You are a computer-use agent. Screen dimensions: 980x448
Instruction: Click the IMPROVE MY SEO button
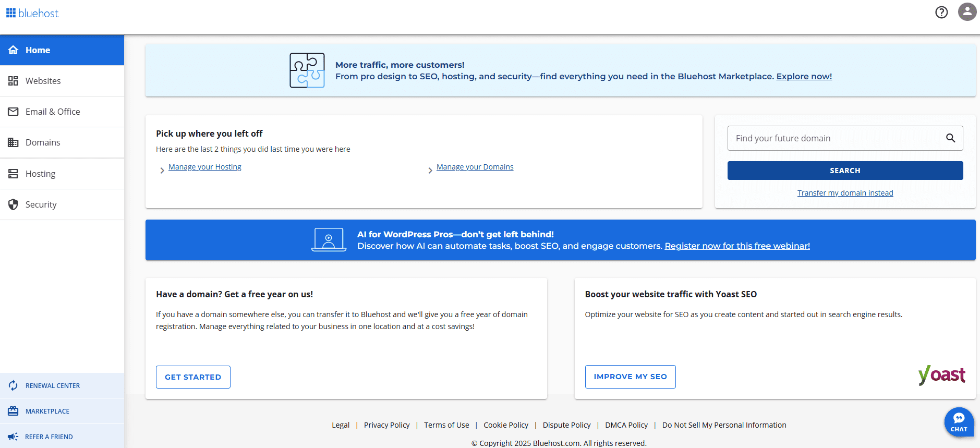[x=630, y=377]
